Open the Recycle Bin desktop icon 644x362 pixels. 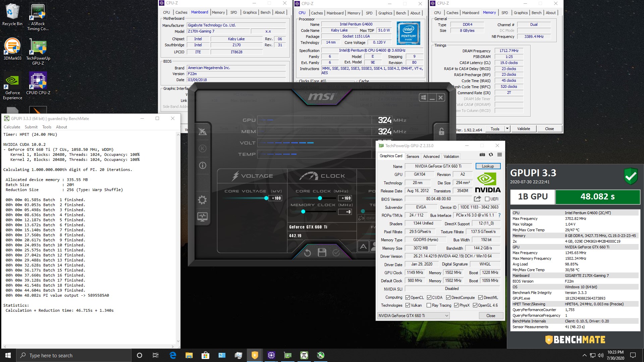pos(12,15)
